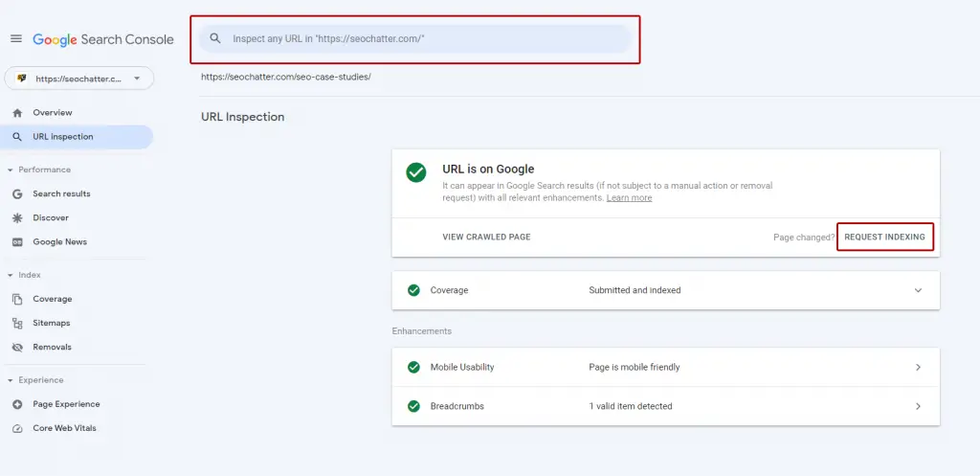The image size is (980, 476).
Task: Click the green check beside Coverage
Action: pyautogui.click(x=413, y=290)
